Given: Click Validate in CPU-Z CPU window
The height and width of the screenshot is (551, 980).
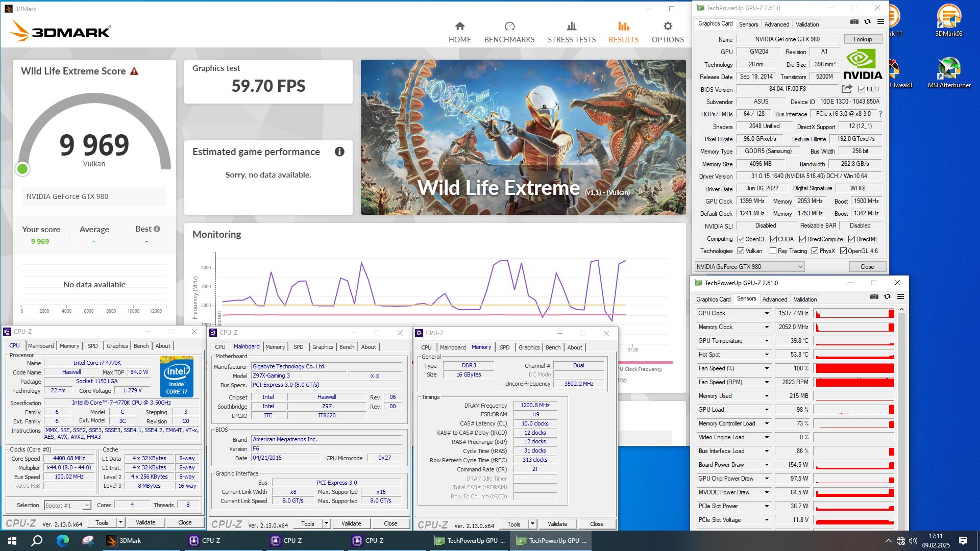Looking at the screenshot, I should coord(145,523).
